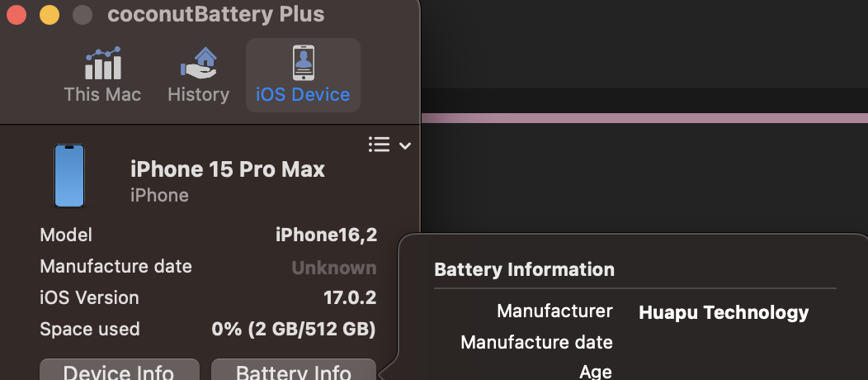The image size is (868, 380).
Task: Click the iPhone16,2 model value
Action: tap(326, 235)
